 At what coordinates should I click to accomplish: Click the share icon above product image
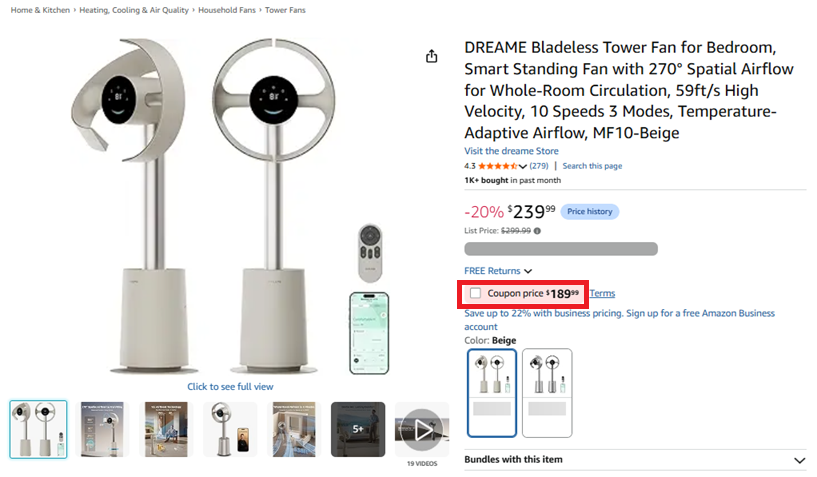pyautogui.click(x=431, y=56)
